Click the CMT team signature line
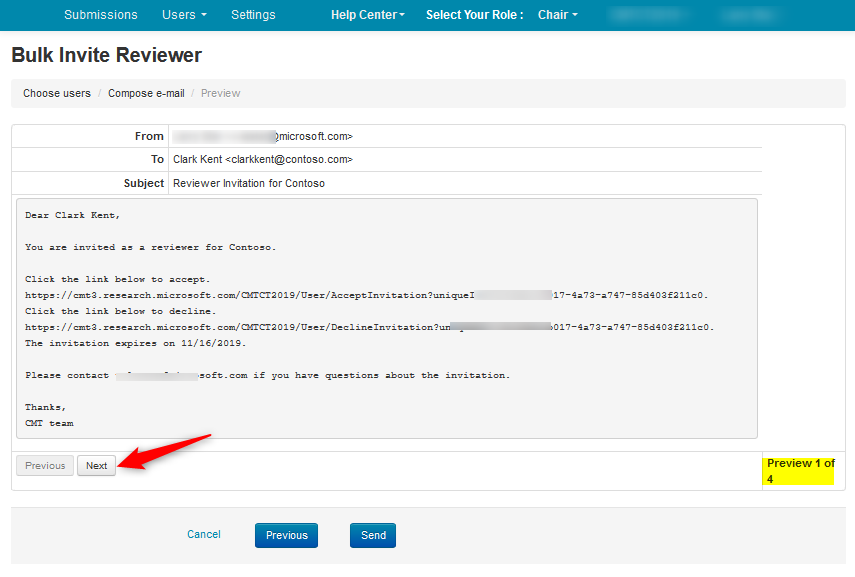855x577 pixels. (x=49, y=423)
